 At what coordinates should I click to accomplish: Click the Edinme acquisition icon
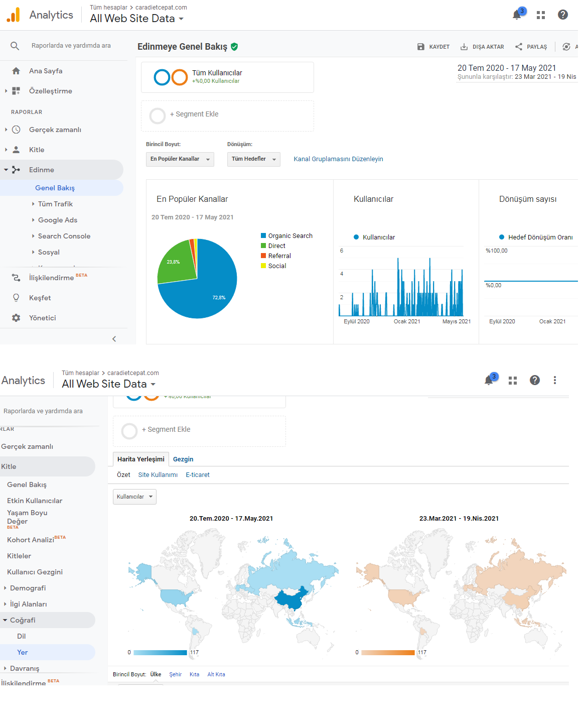(x=16, y=170)
